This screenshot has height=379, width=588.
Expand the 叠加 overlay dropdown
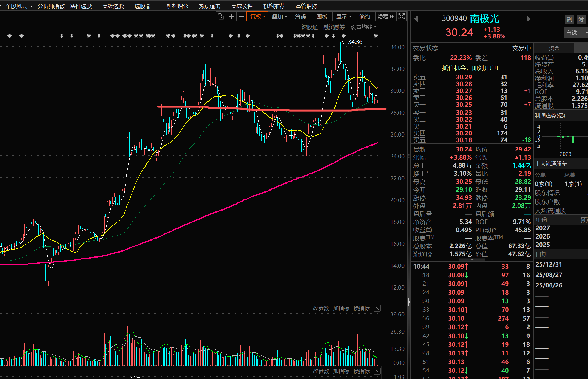click(x=280, y=17)
